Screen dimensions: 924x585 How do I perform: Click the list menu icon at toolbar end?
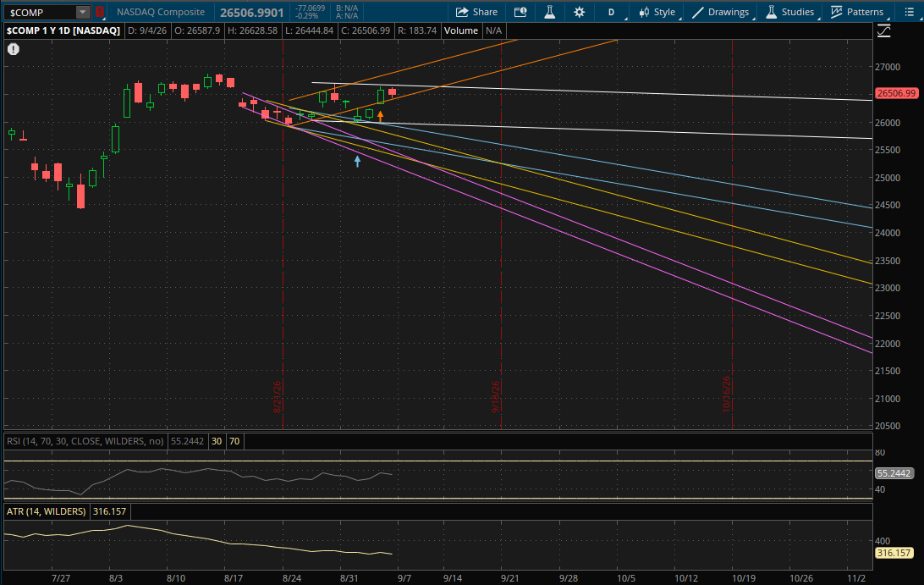(x=909, y=12)
